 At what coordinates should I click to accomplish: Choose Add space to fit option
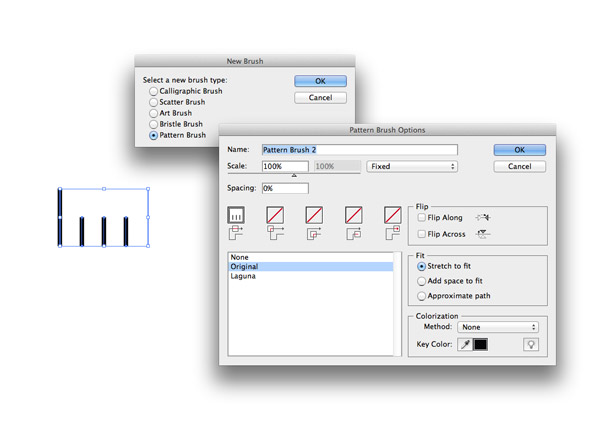pyautogui.click(x=422, y=282)
